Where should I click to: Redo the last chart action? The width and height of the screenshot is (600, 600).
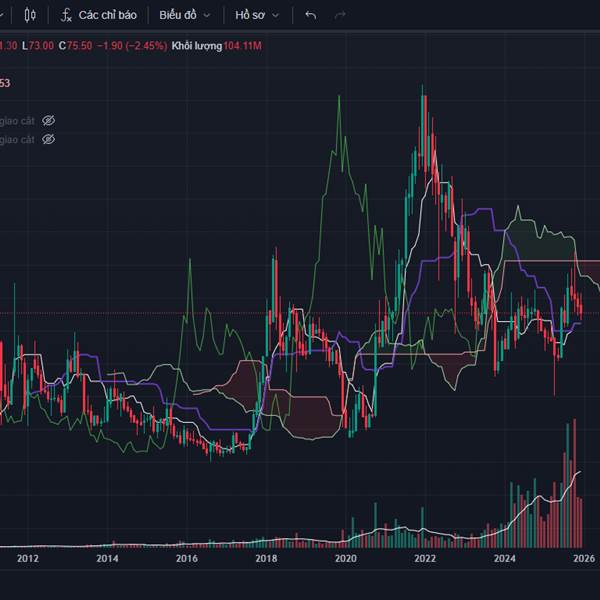pyautogui.click(x=340, y=15)
